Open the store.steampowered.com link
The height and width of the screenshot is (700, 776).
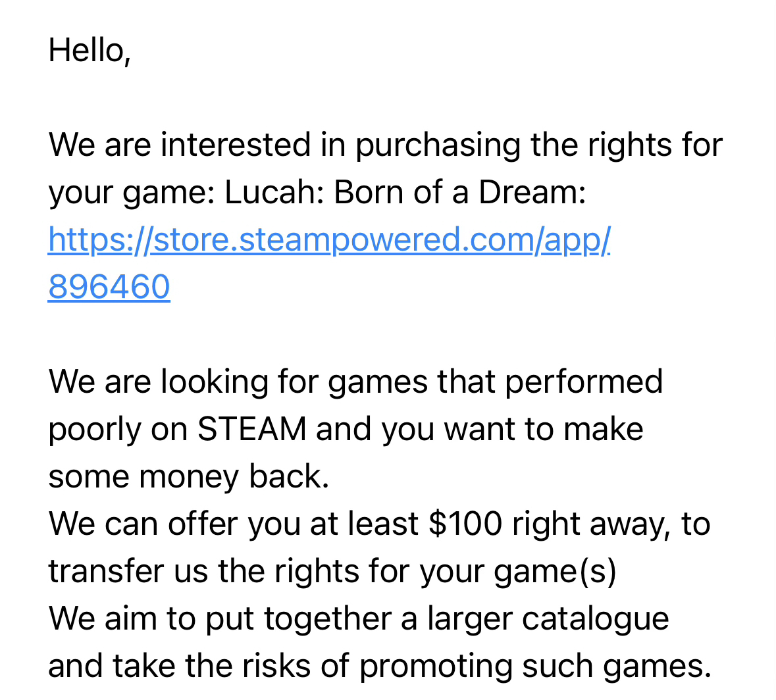pos(329,240)
